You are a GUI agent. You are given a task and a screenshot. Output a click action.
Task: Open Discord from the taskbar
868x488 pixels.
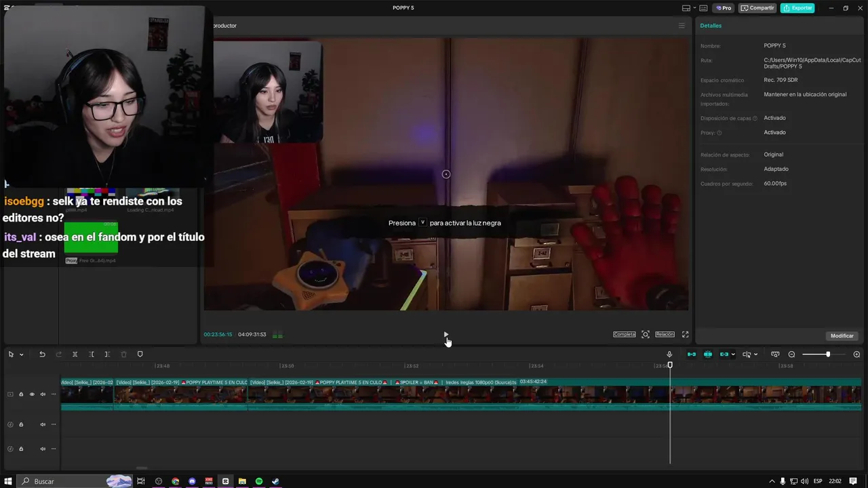click(x=192, y=481)
